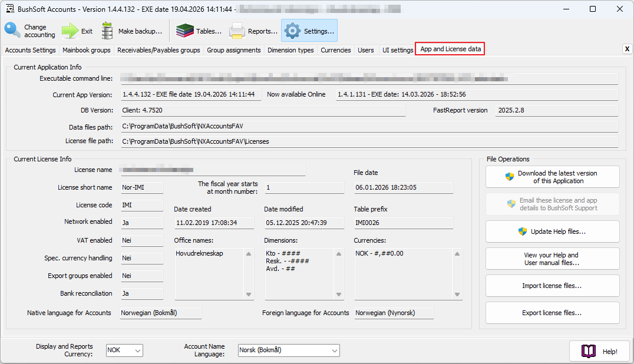Click the VAT enabled value Nei

[142, 240]
